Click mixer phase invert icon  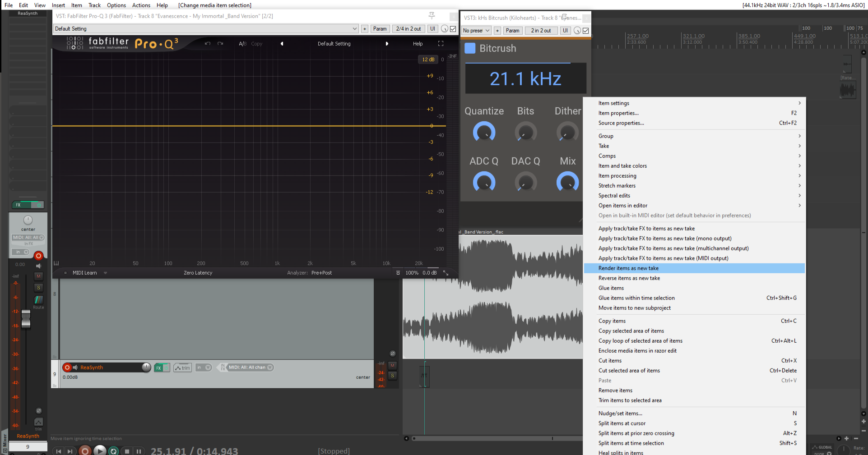(39, 411)
